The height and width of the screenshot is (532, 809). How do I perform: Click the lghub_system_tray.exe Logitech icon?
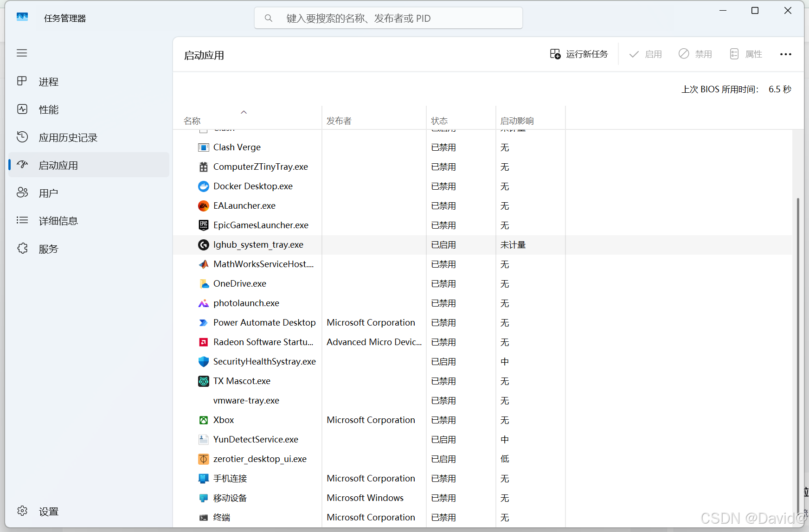(203, 245)
